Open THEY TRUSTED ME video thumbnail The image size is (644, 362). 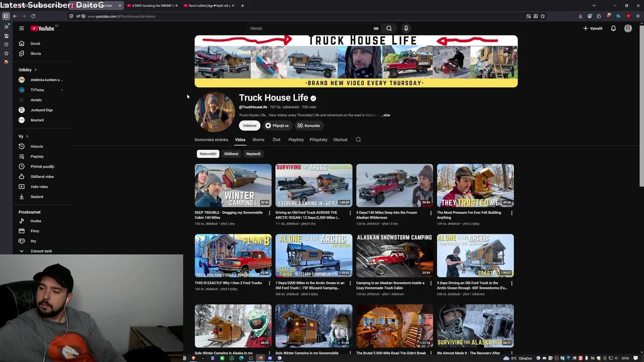[475, 186]
